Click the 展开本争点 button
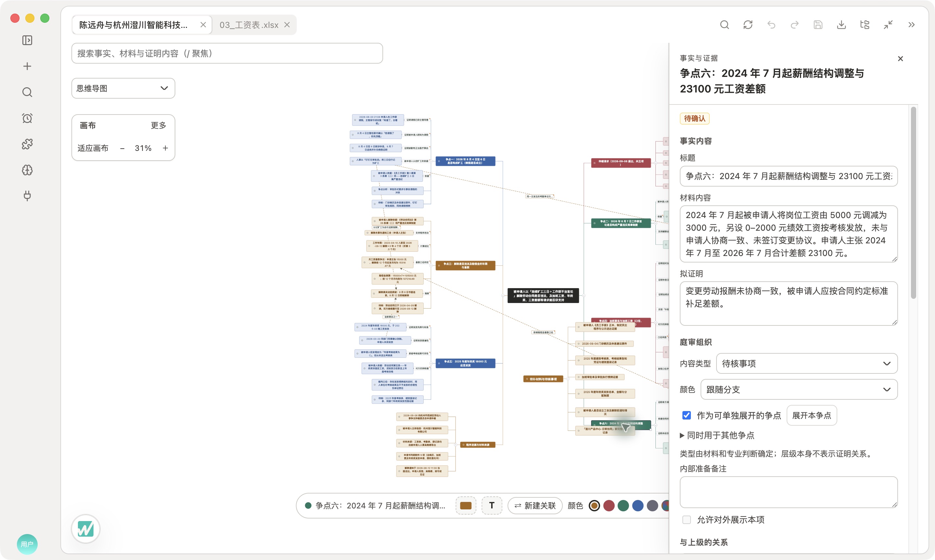 point(812,416)
